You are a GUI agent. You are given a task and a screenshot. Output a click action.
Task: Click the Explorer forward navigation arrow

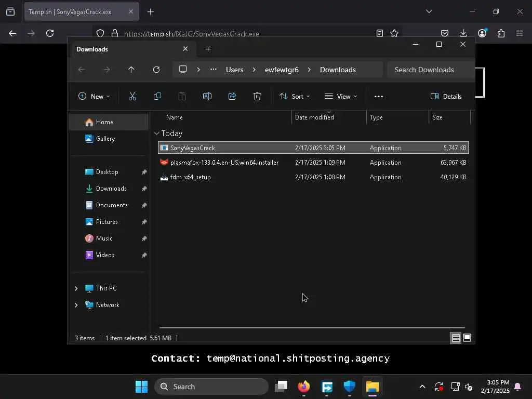[107, 70]
